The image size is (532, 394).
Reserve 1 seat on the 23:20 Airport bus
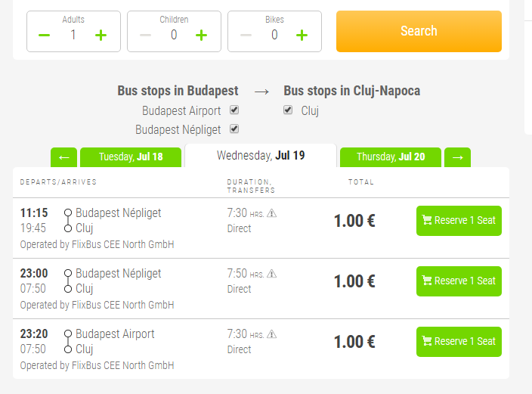click(459, 341)
